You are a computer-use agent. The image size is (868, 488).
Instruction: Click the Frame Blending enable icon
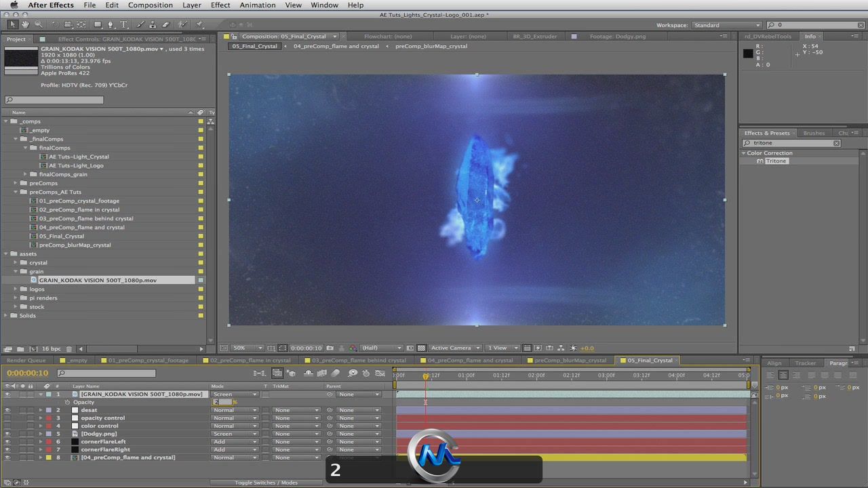click(321, 373)
